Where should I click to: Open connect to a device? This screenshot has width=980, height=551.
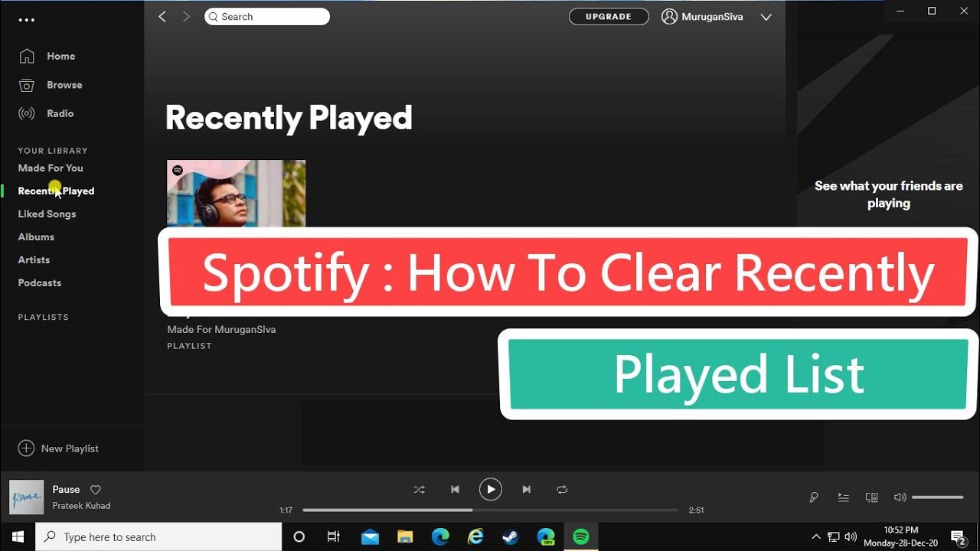tap(871, 497)
